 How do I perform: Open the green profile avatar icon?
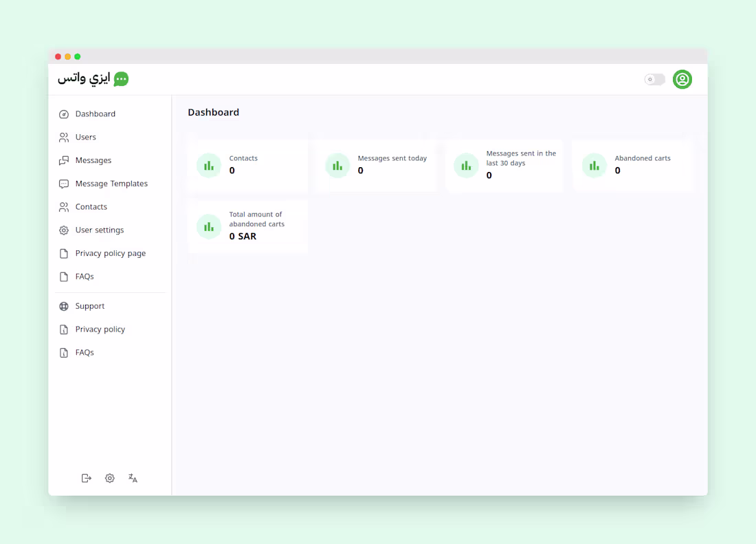[682, 79]
